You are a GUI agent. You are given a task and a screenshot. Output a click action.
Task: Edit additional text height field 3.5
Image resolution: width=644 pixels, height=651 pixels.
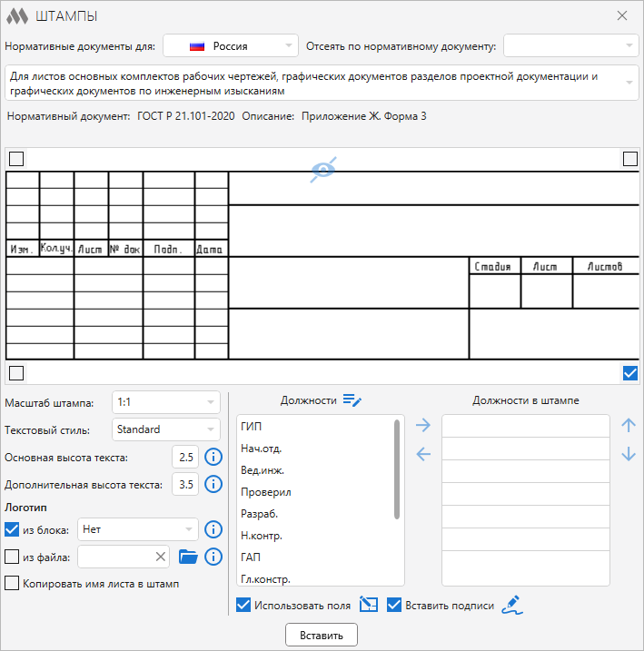(x=185, y=484)
